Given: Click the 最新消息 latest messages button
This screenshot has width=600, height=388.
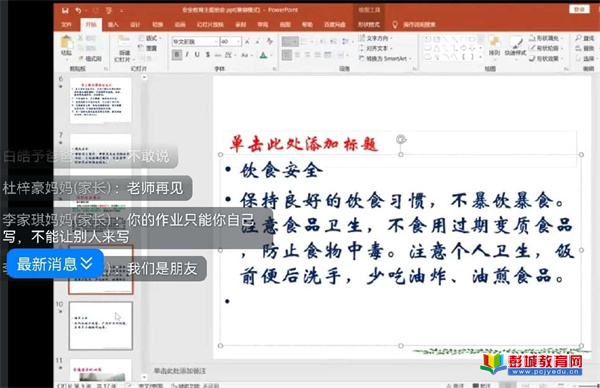Looking at the screenshot, I should (x=55, y=264).
